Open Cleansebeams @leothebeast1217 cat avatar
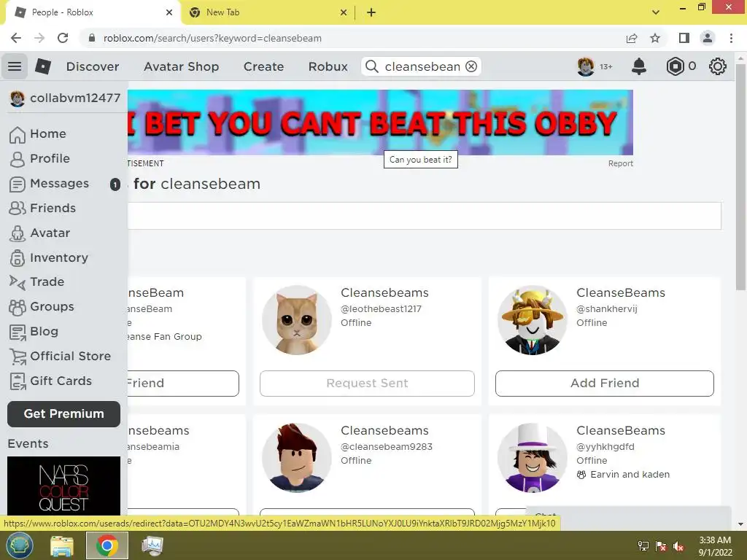Viewport: 747px width, 560px height. 297,320
